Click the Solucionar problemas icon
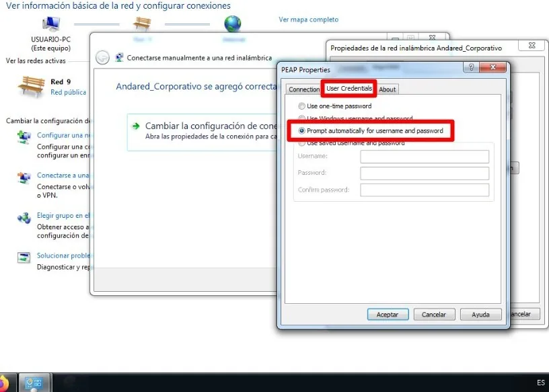Screen dimensions: 549x392 point(24,258)
